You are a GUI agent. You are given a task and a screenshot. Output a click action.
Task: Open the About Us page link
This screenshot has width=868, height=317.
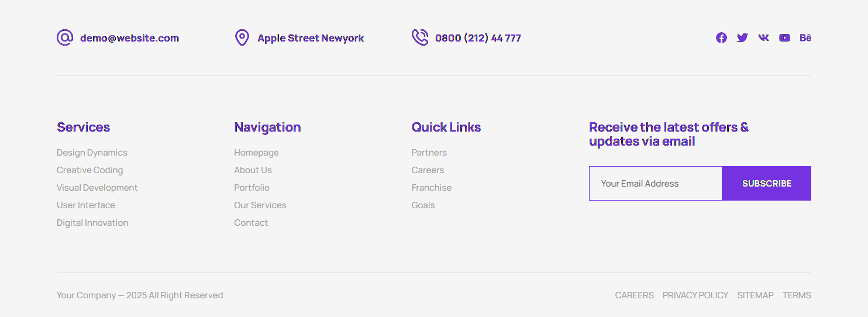click(253, 170)
